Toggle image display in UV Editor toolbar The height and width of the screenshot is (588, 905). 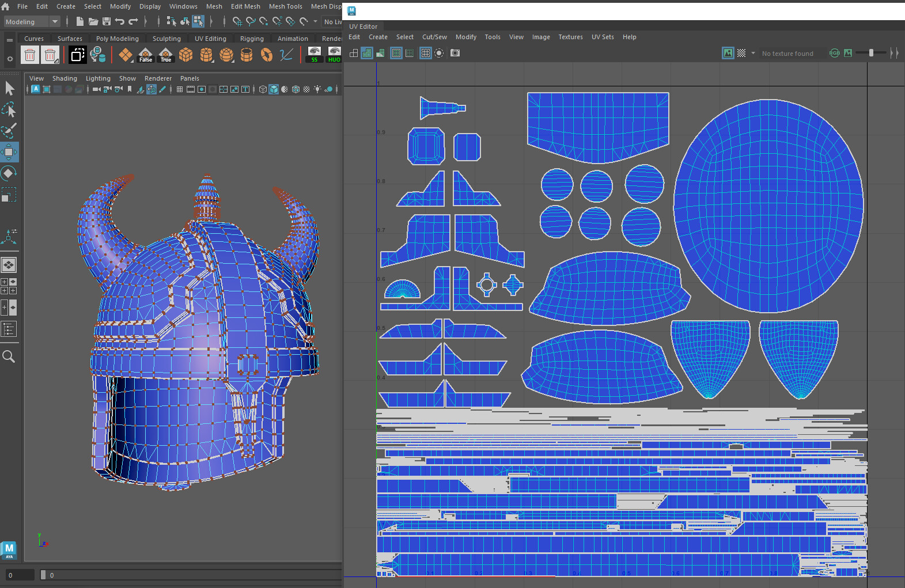click(x=728, y=53)
